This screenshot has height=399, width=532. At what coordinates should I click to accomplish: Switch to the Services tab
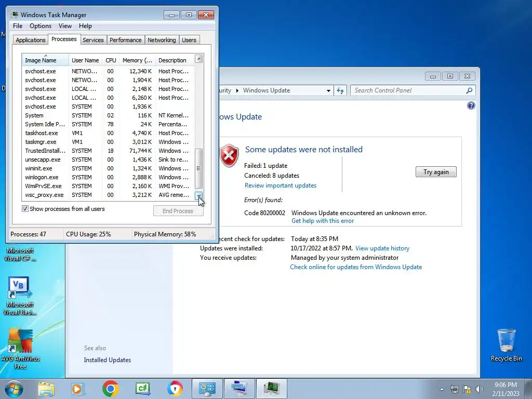click(93, 40)
